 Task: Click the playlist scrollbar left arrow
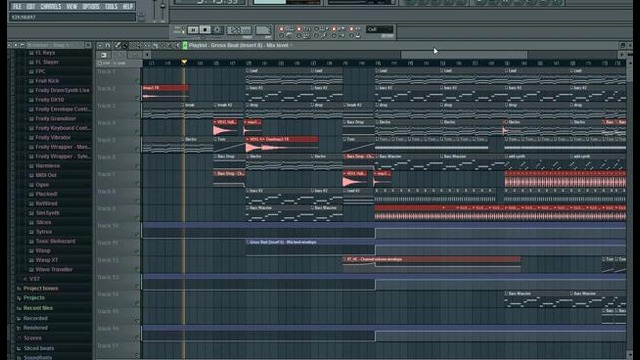tap(147, 55)
